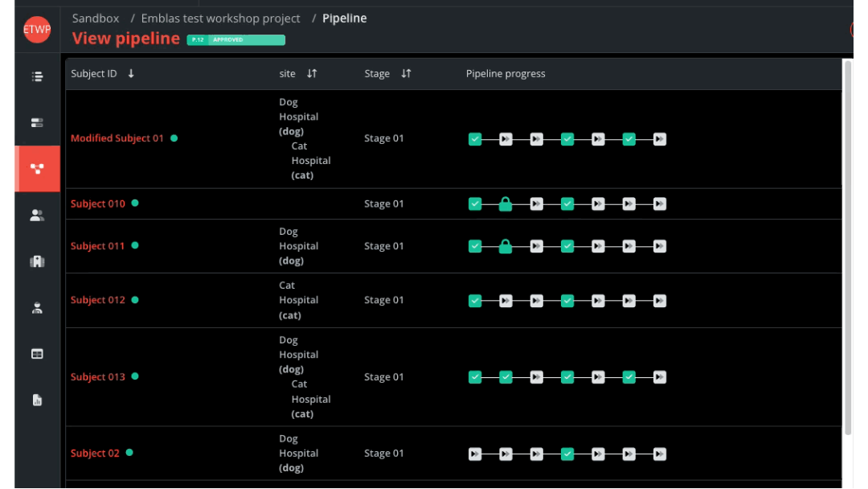Click the only green checkmark step for Subject 02
Image resolution: width=868 pixels, height=489 pixels.
[567, 454]
